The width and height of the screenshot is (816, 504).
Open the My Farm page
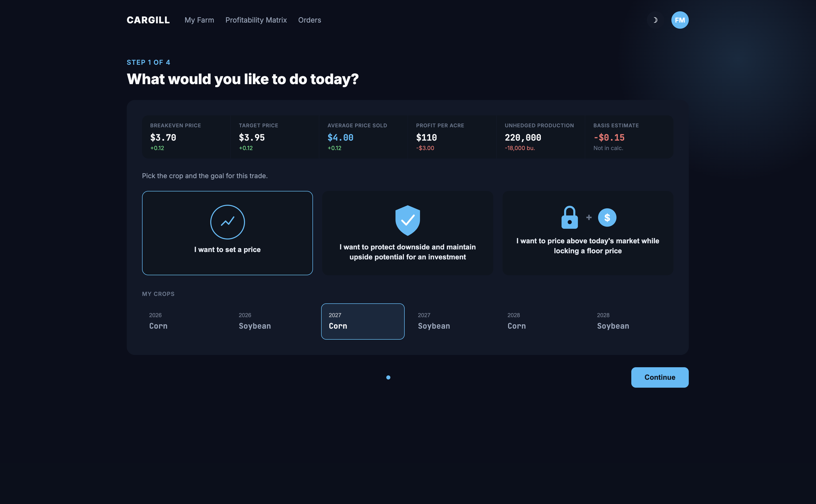(199, 20)
